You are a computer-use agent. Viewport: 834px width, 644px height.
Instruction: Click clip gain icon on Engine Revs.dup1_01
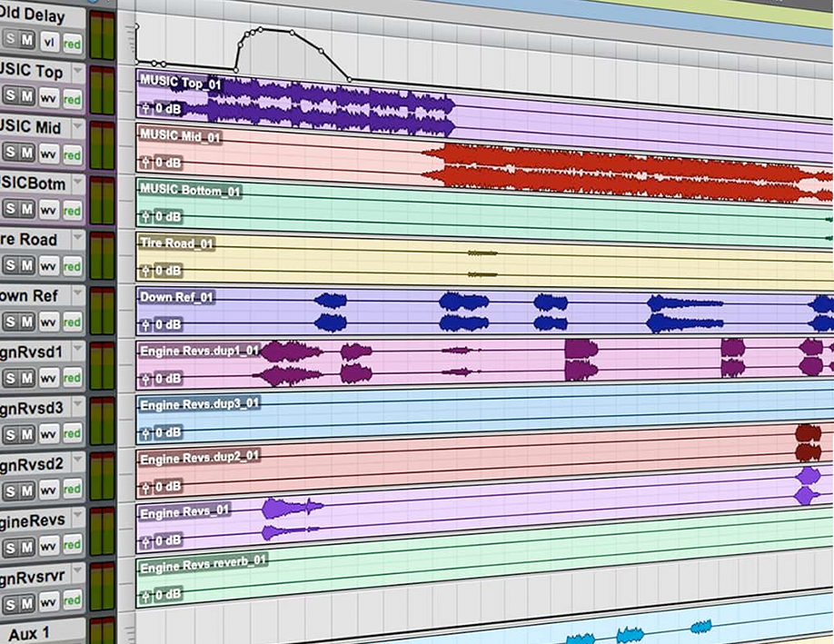point(145,378)
